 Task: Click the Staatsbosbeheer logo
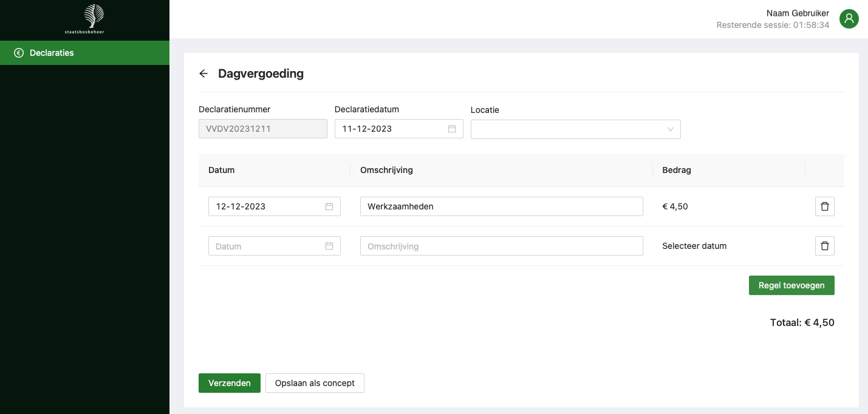coord(84,19)
